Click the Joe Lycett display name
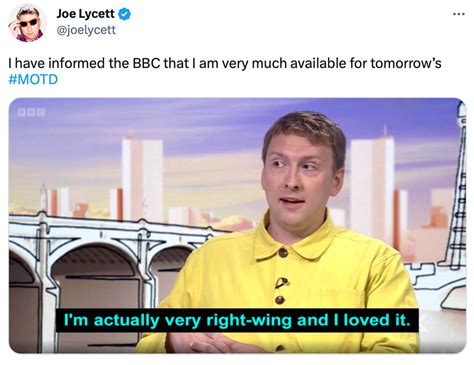The width and height of the screenshot is (474, 365). [x=85, y=14]
